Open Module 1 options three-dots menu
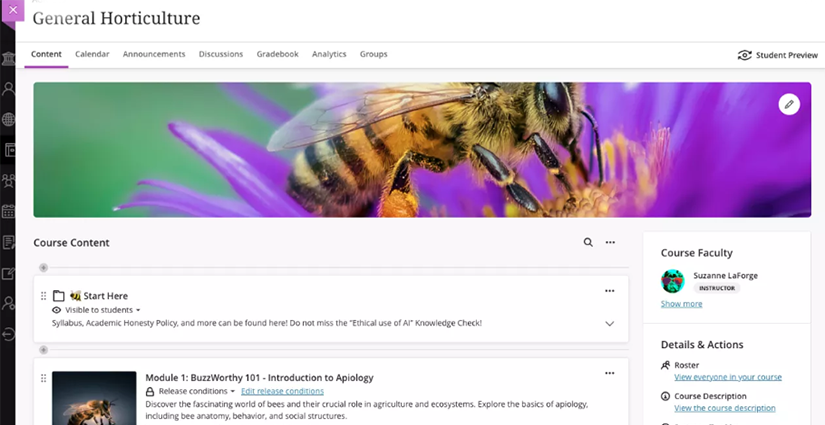This screenshot has height=425, width=825. tap(609, 373)
